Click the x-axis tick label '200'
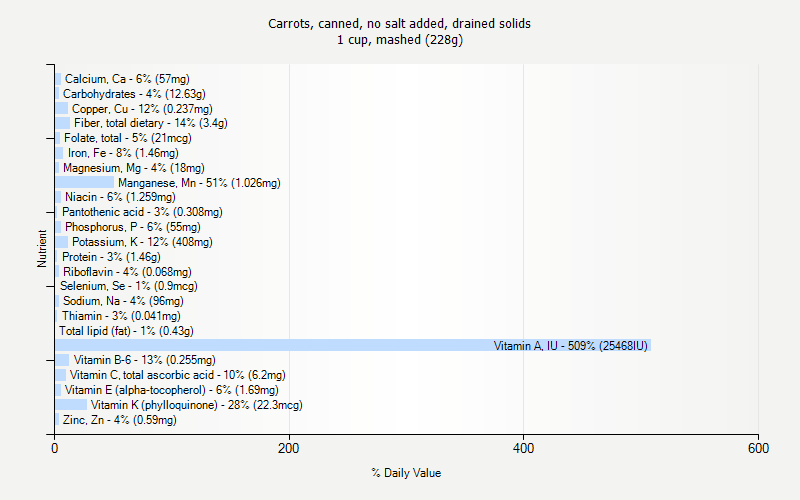The image size is (800, 500). pyautogui.click(x=289, y=448)
